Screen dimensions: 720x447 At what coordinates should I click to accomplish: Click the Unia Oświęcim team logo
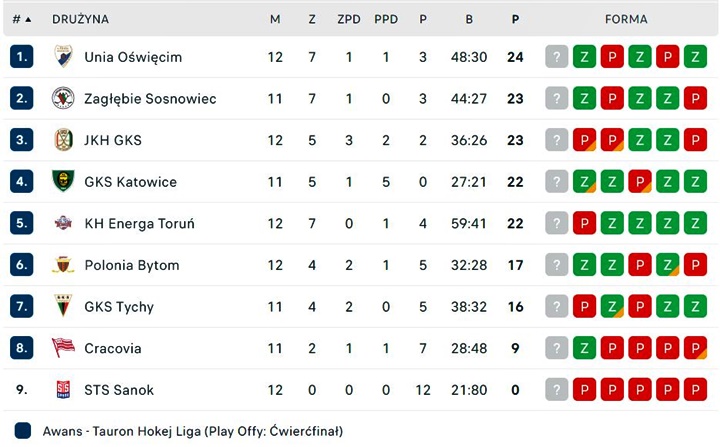pyautogui.click(x=63, y=57)
